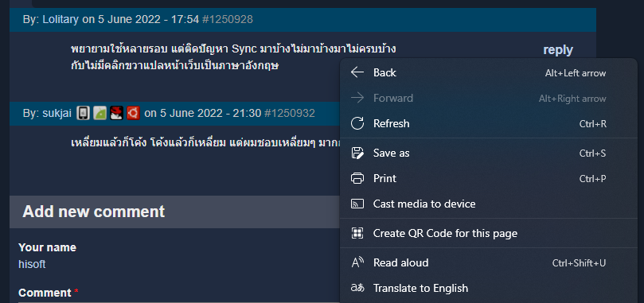
Task: Open comment permalink #1250928
Action: (x=228, y=19)
